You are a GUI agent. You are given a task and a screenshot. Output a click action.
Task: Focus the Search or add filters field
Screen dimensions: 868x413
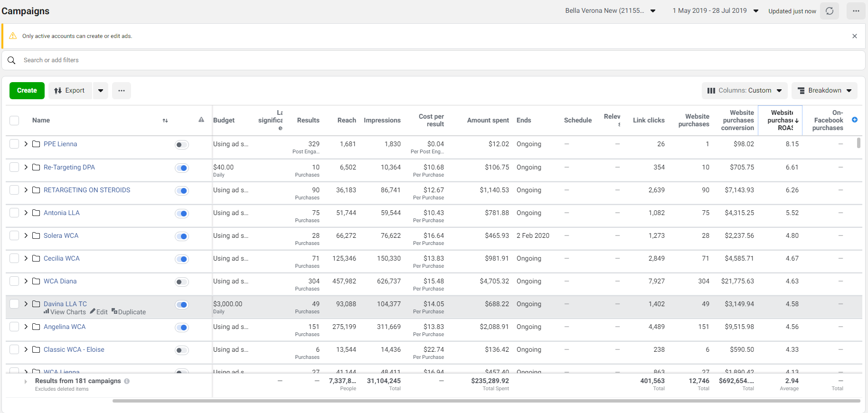tap(434, 60)
